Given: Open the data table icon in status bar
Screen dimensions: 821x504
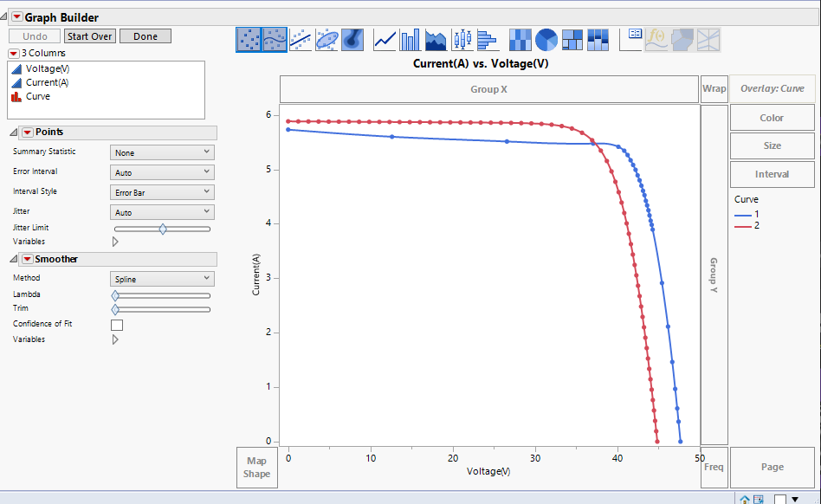Looking at the screenshot, I should [759, 500].
